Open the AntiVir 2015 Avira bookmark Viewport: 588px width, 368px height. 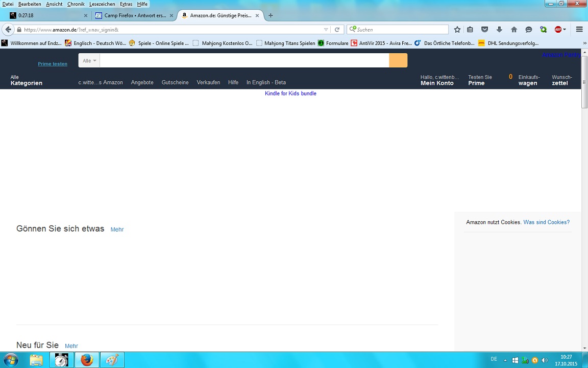tap(381, 43)
